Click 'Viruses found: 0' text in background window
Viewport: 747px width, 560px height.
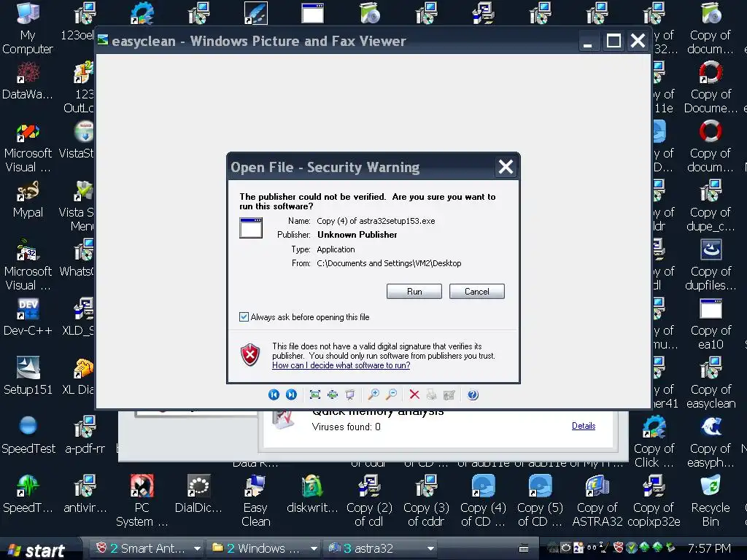347,427
